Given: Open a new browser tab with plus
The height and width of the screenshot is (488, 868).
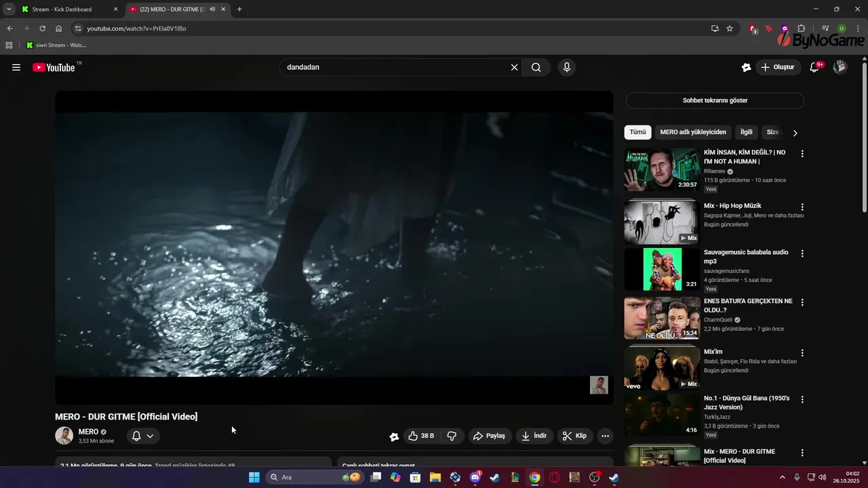Looking at the screenshot, I should [239, 9].
